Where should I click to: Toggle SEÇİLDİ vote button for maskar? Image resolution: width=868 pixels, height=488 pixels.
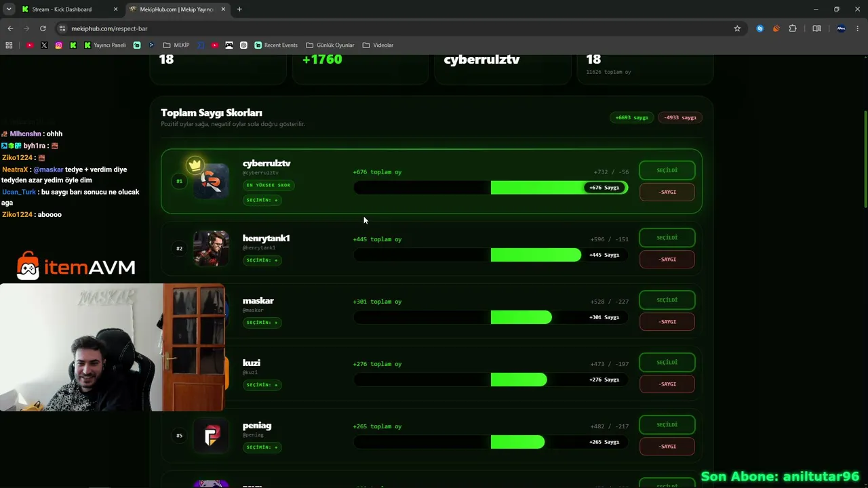[667, 300]
